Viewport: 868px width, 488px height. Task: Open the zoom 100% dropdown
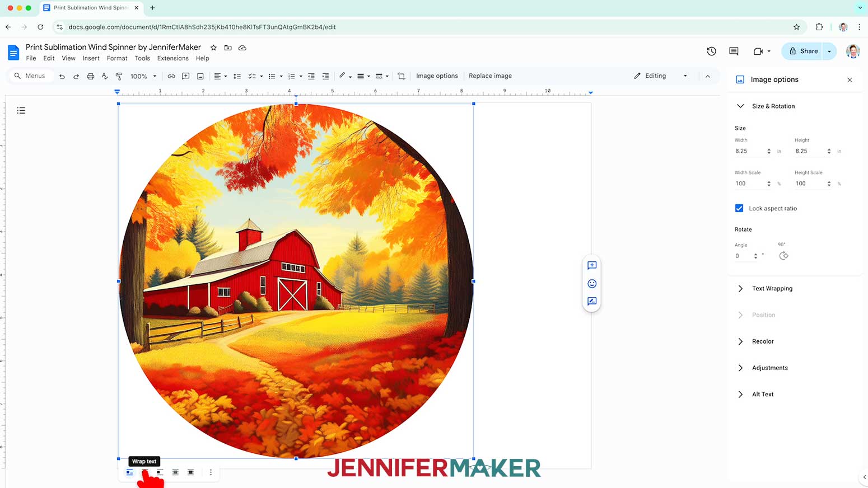coord(143,76)
